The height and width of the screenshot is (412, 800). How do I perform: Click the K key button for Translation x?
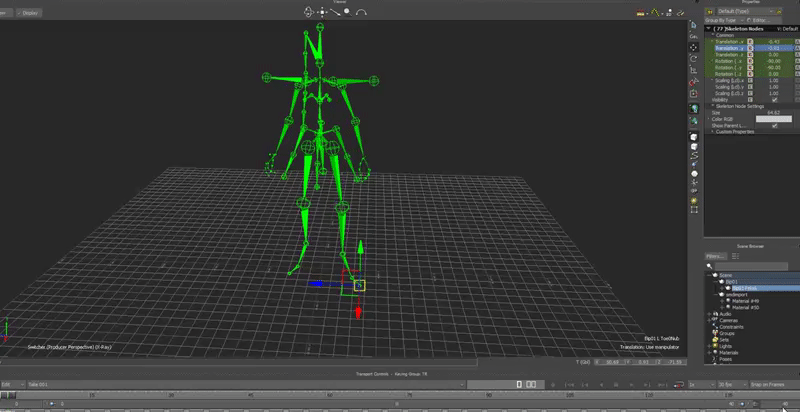tap(751, 41)
